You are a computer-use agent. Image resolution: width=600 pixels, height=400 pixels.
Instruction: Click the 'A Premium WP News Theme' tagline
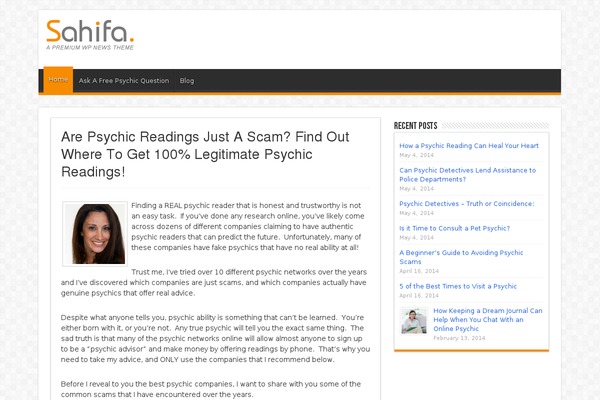(90, 47)
